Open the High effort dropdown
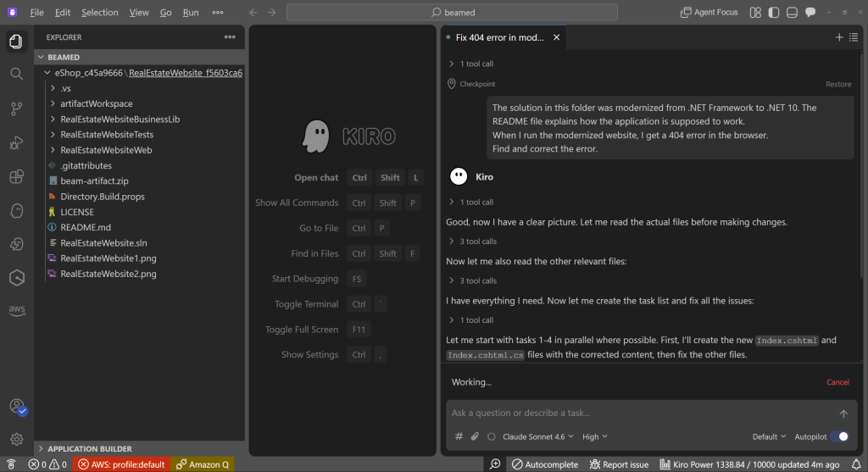Image resolution: width=868 pixels, height=472 pixels. tap(594, 436)
